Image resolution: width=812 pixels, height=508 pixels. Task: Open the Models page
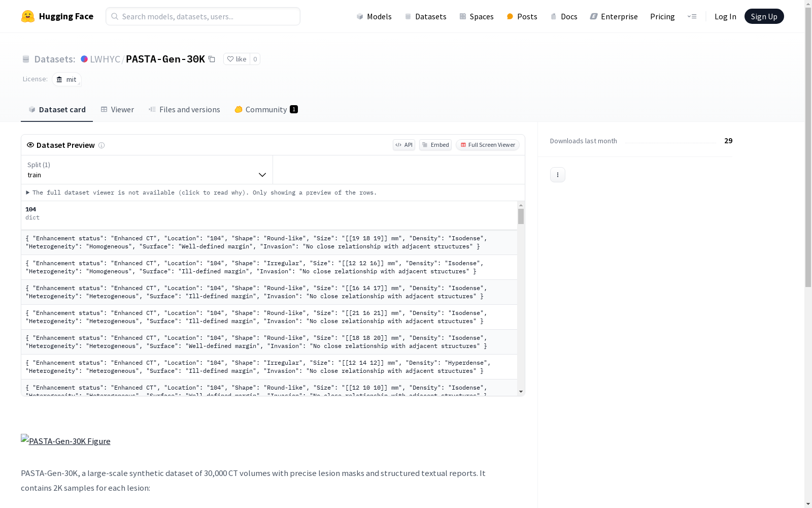pyautogui.click(x=374, y=16)
